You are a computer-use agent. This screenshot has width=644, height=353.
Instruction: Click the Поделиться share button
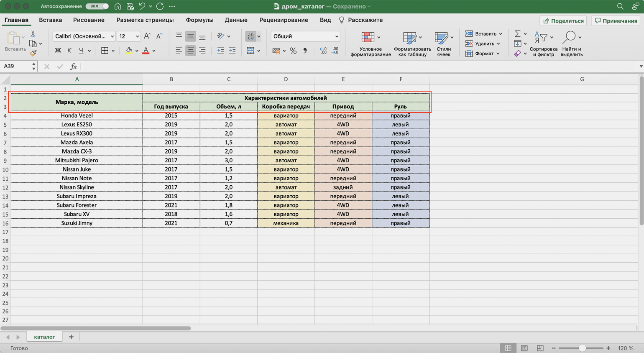point(563,20)
